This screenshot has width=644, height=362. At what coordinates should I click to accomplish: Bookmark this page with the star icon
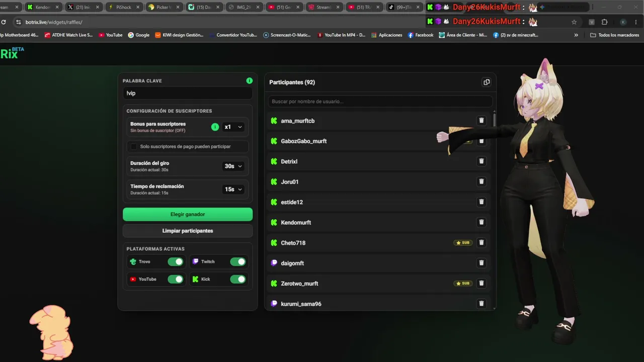(574, 22)
